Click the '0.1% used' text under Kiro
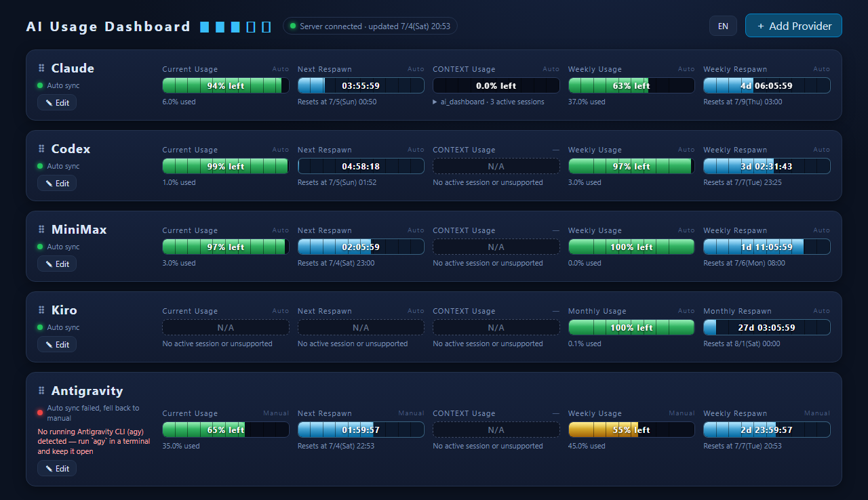This screenshot has height=500, width=868. click(585, 343)
